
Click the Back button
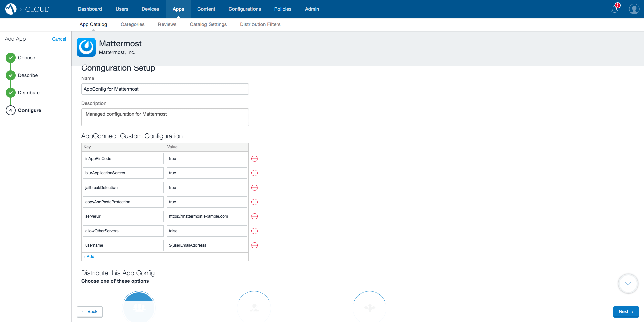pos(90,312)
